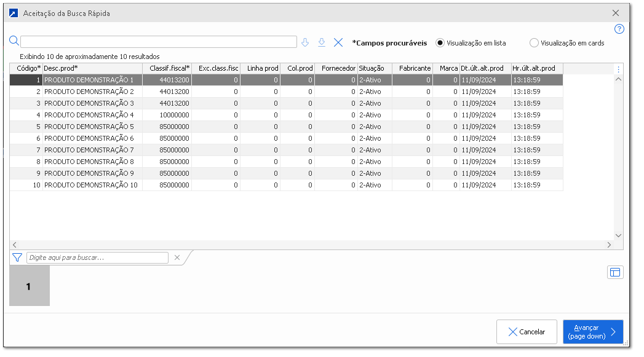Select row PRODUTO DEMONSTRAÇÃO 1
Viewport: 644px width, 357px height.
[286, 80]
